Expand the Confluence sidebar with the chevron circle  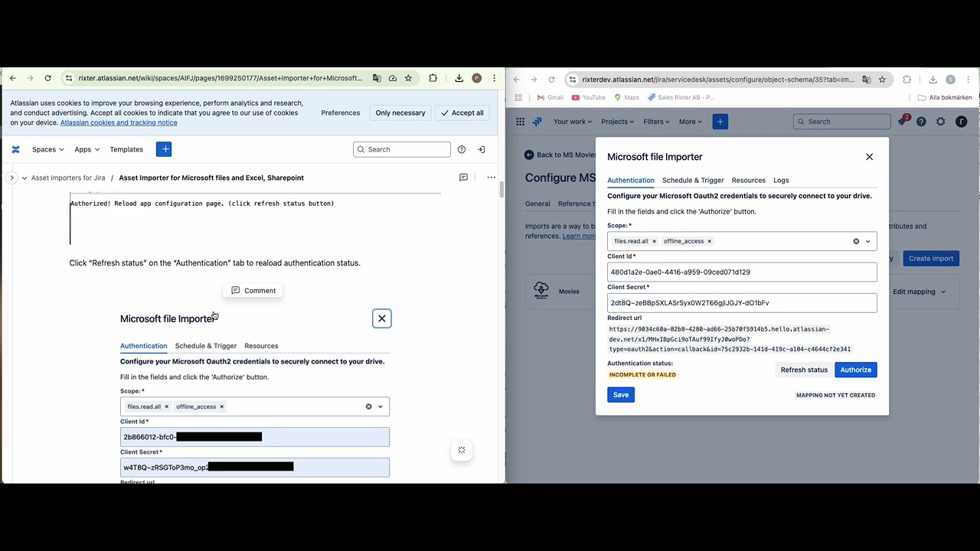(x=11, y=178)
